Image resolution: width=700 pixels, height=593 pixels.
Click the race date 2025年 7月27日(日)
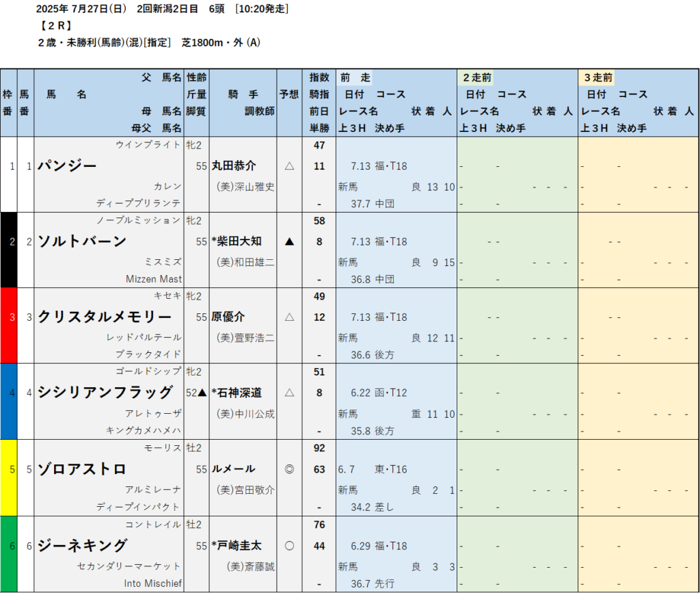point(81,9)
